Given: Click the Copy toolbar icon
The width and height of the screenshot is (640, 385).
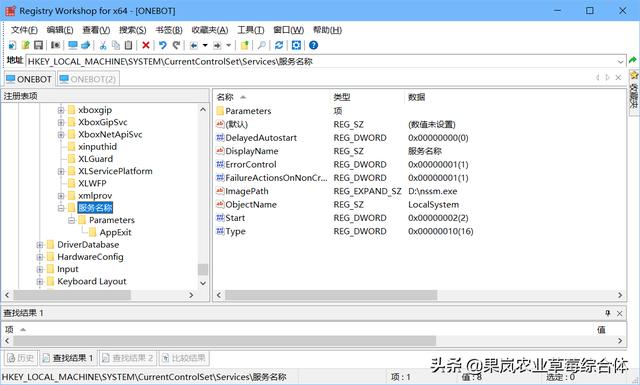Looking at the screenshot, I should pos(116,45).
